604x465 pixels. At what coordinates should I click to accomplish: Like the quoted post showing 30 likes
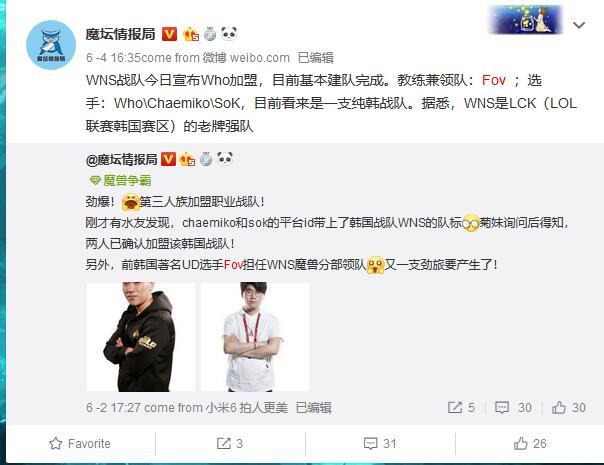[569, 407]
